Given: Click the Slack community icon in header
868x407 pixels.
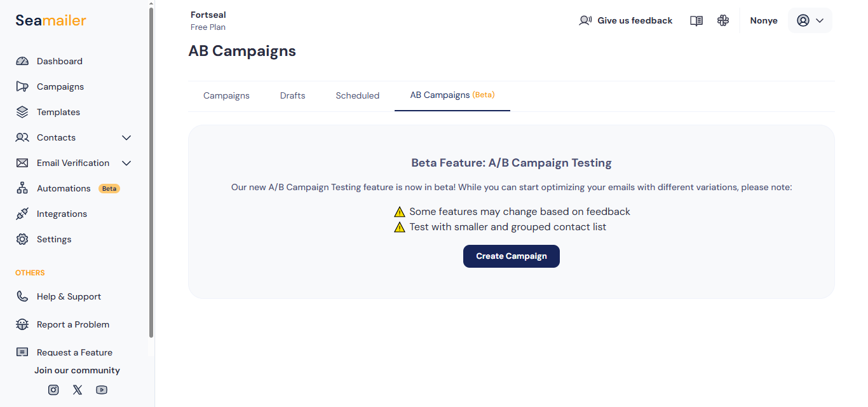Looking at the screenshot, I should [723, 21].
